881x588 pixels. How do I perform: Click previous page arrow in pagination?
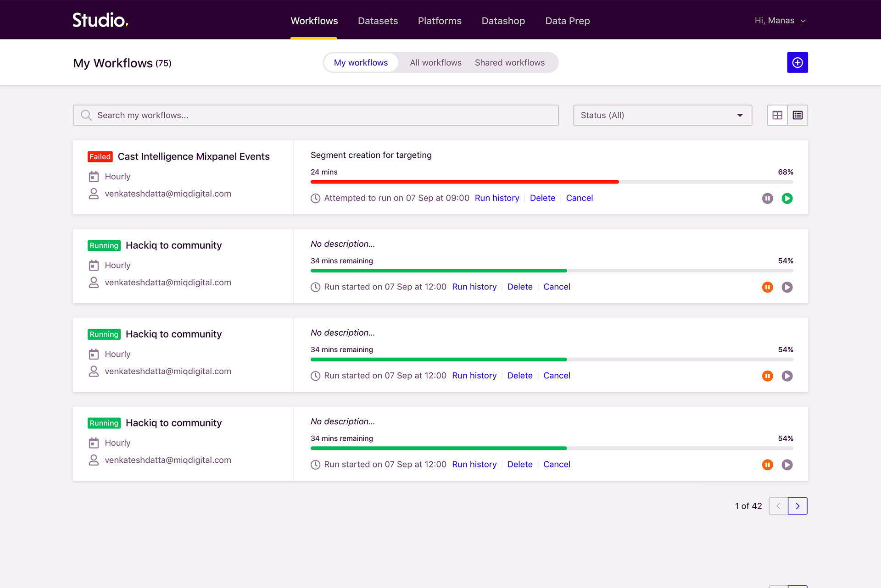pos(778,506)
